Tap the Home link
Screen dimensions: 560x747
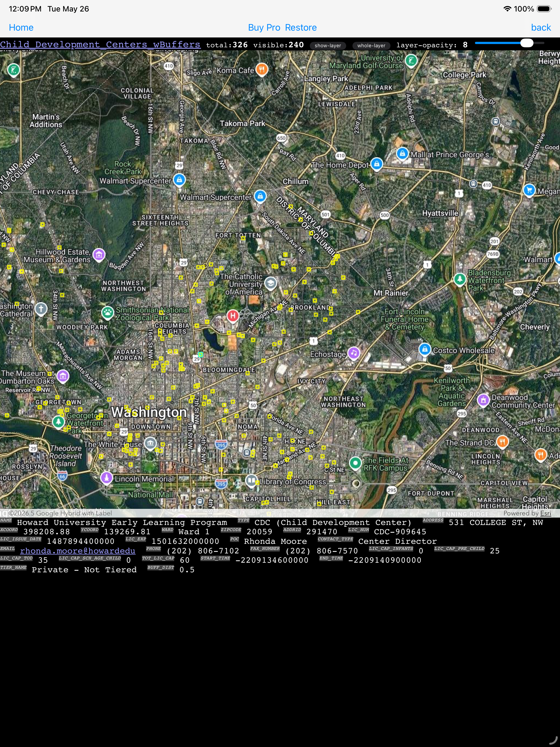21,27
